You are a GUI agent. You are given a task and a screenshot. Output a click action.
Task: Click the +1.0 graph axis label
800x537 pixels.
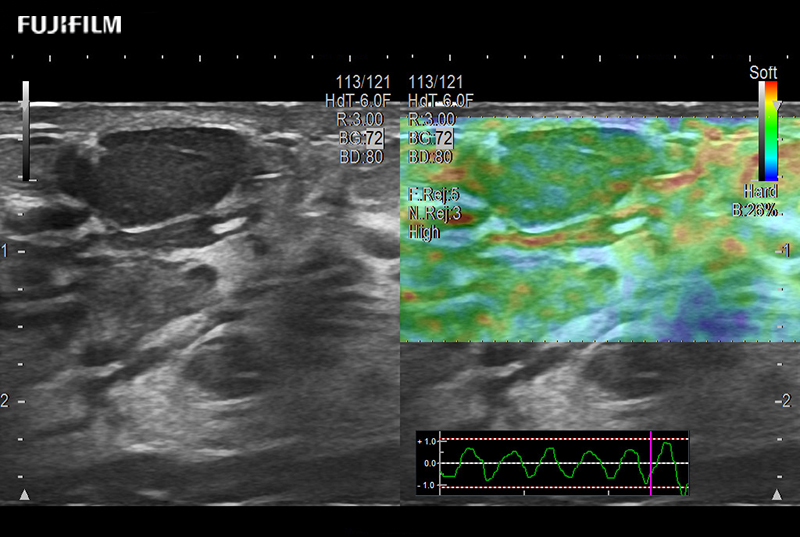click(427, 441)
